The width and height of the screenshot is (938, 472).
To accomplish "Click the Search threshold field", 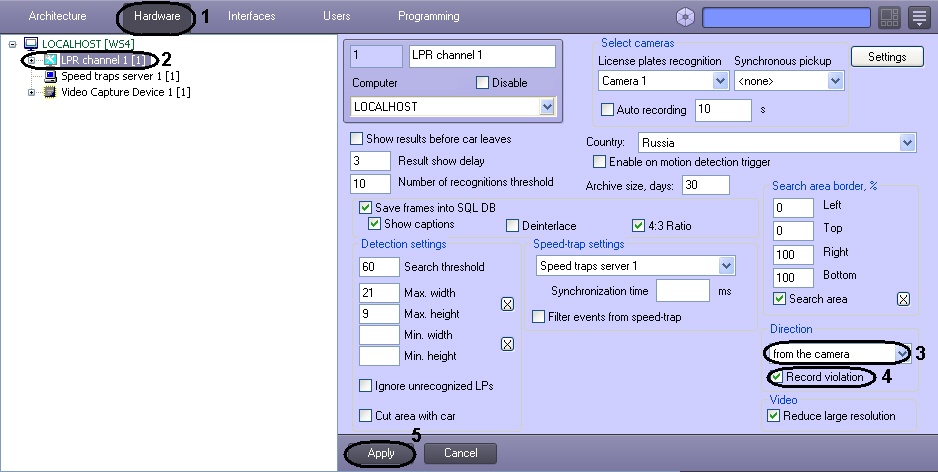I will [x=379, y=267].
